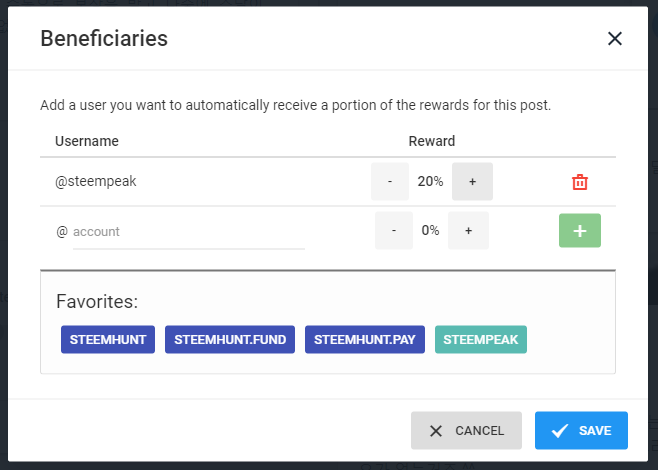658x470 pixels.
Task: Click the 20% reward value for @steempeak
Action: point(431,182)
